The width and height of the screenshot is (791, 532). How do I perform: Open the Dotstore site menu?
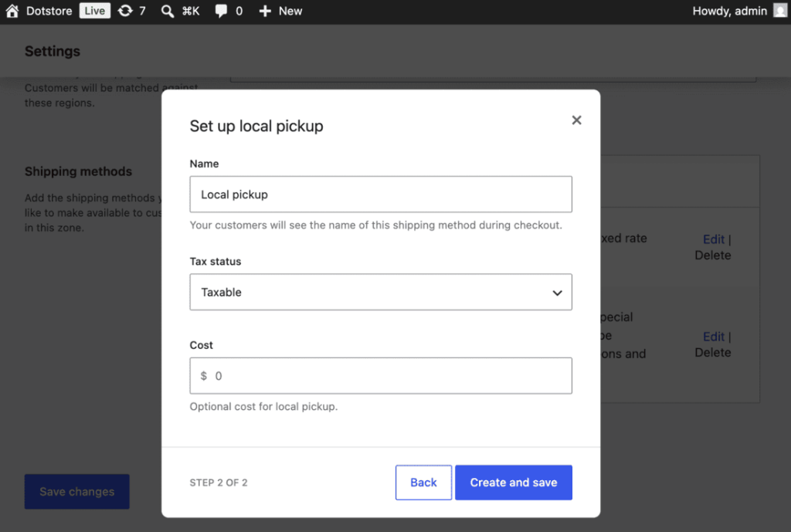[x=49, y=11]
